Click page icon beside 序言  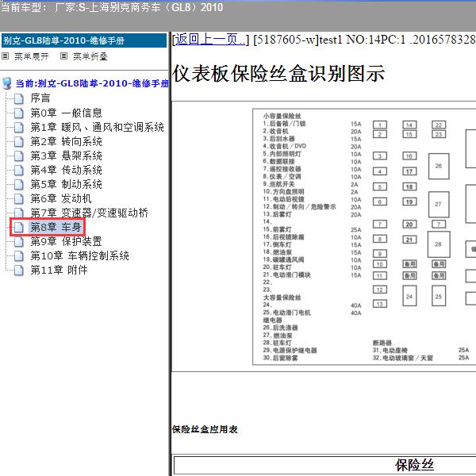pyautogui.click(x=19, y=98)
